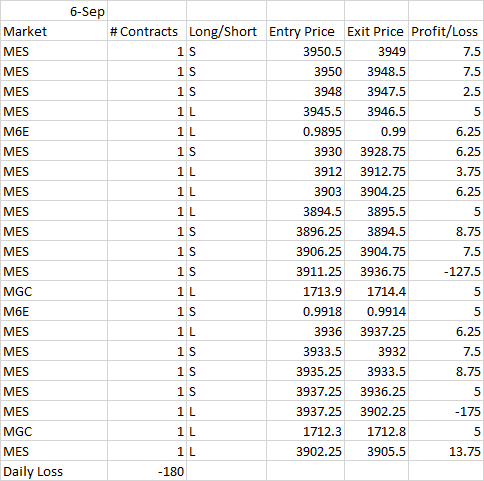Select the Entry Price header cell
This screenshot has height=481, width=484.
[305, 31]
